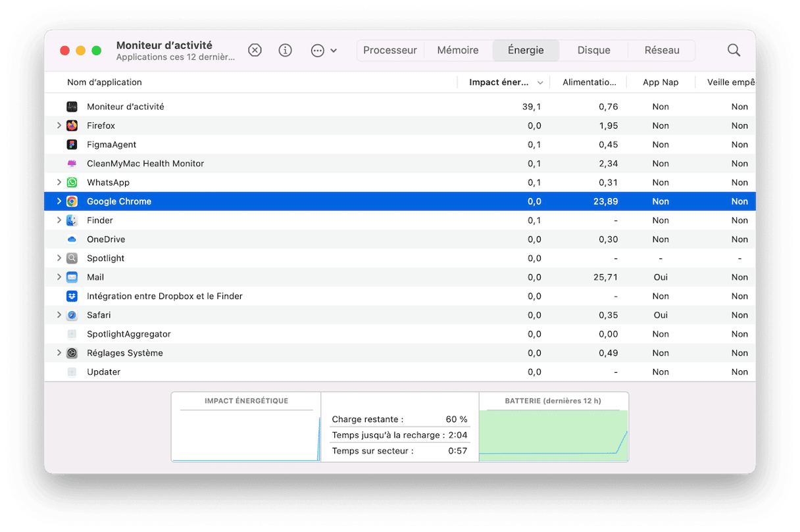Click the 1,95 value in Firefox row
The width and height of the screenshot is (800, 532).
click(609, 126)
